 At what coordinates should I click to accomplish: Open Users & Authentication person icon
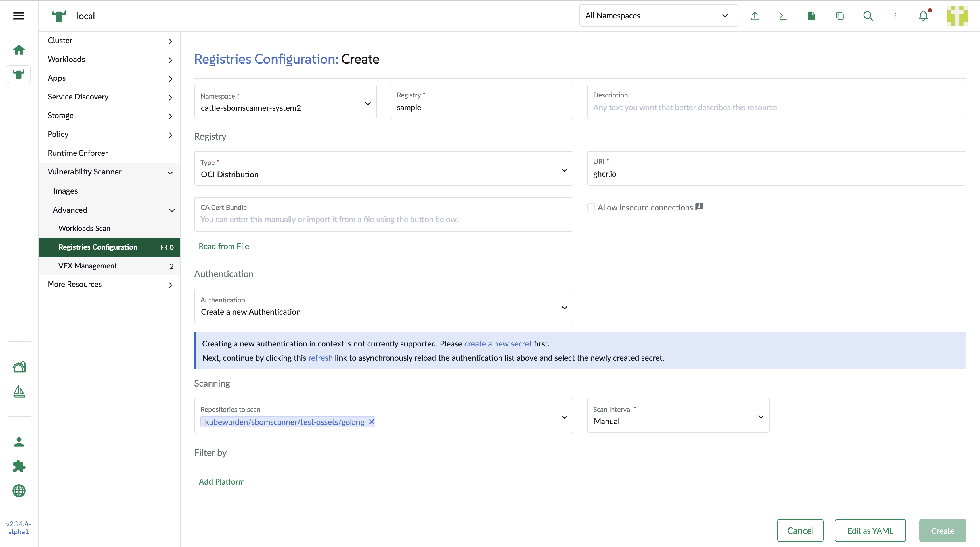point(19,442)
